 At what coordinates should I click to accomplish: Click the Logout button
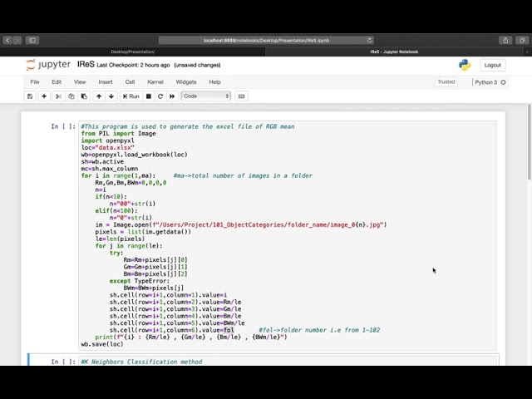[493, 65]
